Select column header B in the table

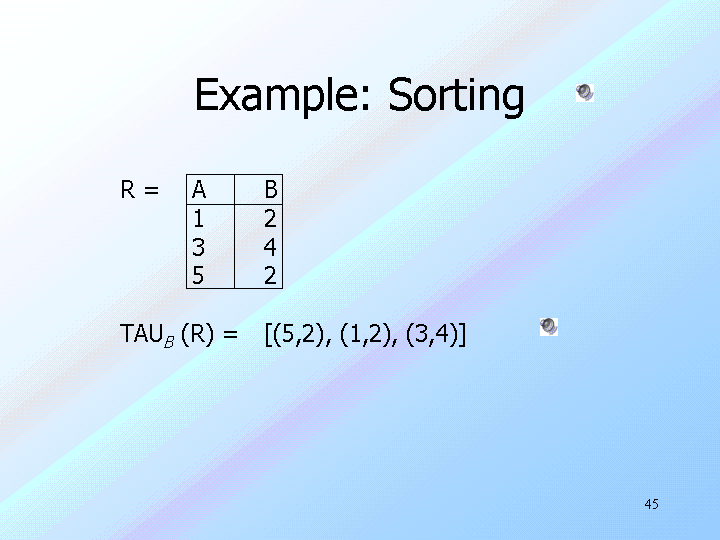pyautogui.click(x=270, y=188)
